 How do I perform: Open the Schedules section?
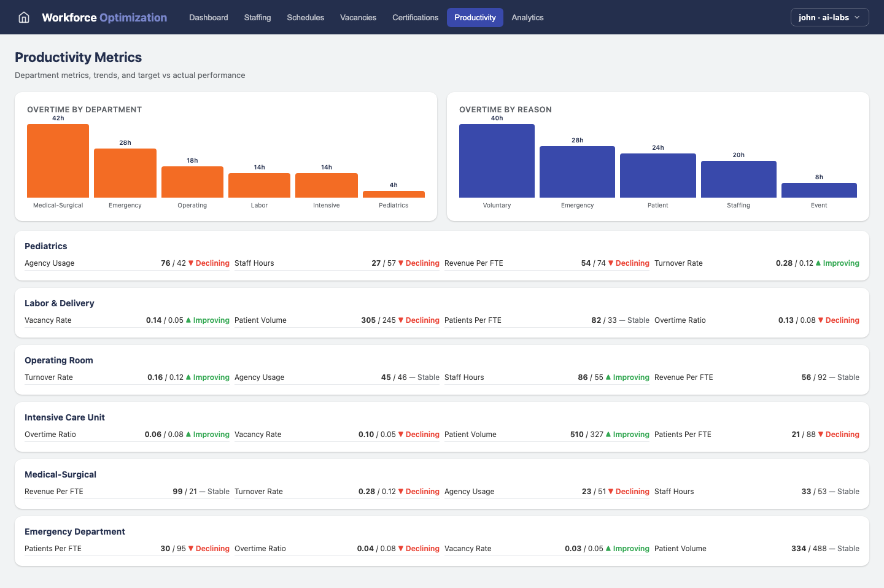point(305,17)
